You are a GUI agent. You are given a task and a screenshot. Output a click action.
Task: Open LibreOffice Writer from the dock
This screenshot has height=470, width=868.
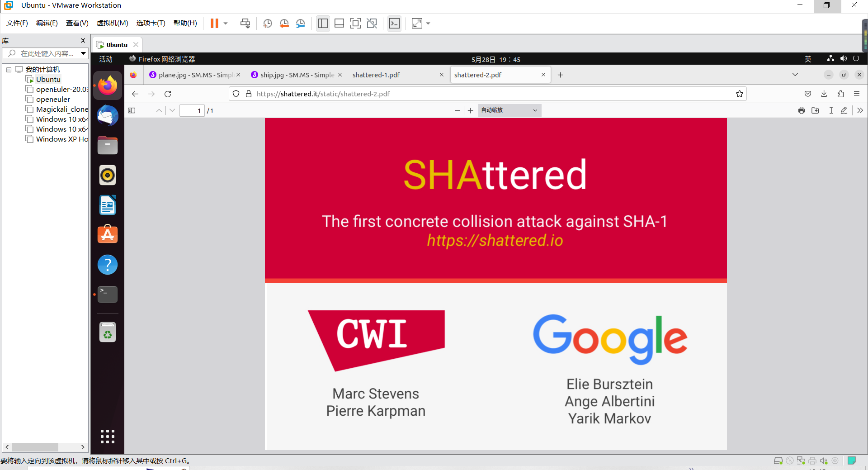pos(108,205)
